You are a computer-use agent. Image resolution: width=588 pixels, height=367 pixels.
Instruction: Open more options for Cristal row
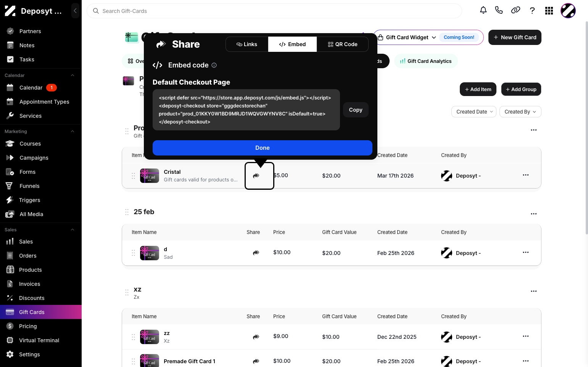[x=526, y=175]
